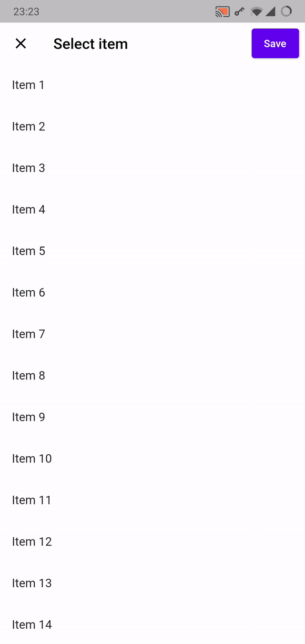Screen dimensions: 305x644
Task: Click the clock showing 23:23
Action: pos(26,11)
